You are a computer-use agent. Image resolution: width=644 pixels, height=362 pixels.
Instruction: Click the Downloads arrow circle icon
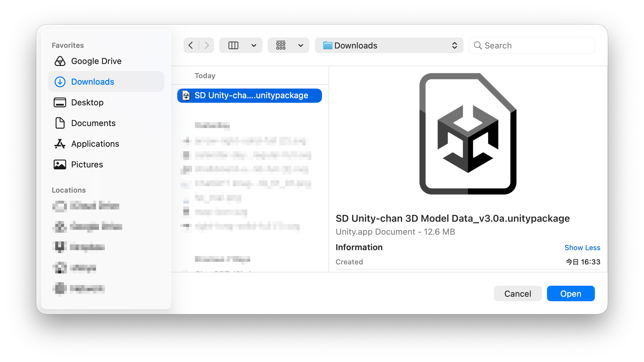pyautogui.click(x=60, y=82)
